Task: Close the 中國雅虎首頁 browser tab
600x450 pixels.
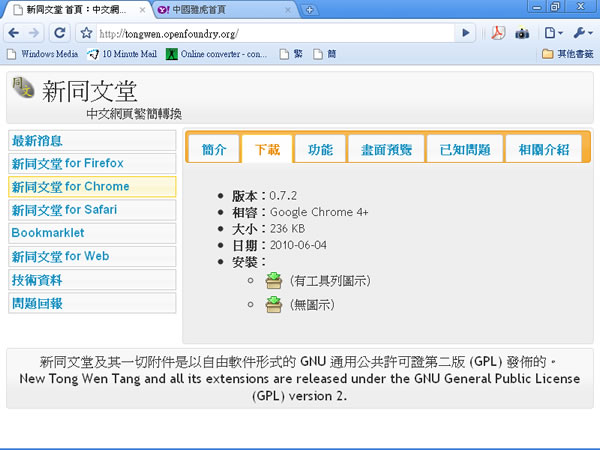Action: click(288, 10)
